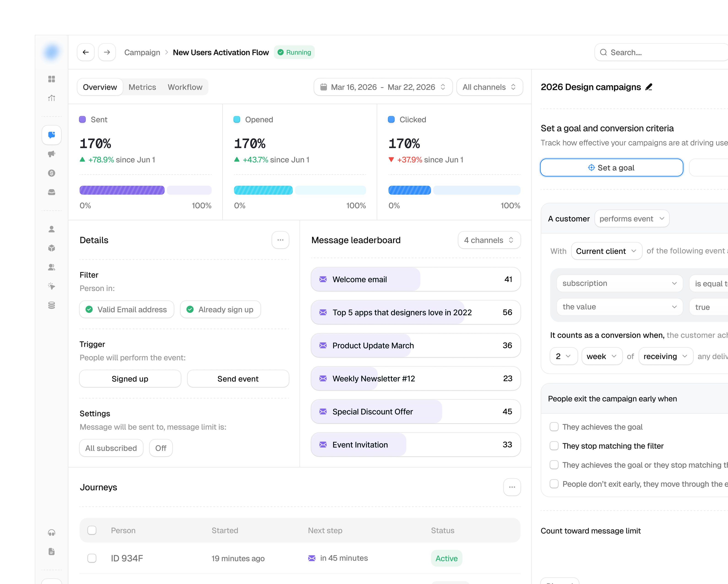Open the dashboard grid icon in sidebar
Screen dimensions: 728x584
coord(51,79)
